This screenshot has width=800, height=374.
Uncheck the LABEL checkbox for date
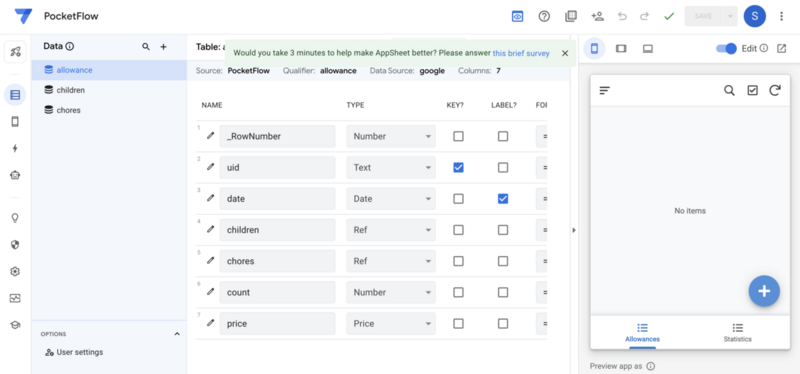[x=503, y=198]
